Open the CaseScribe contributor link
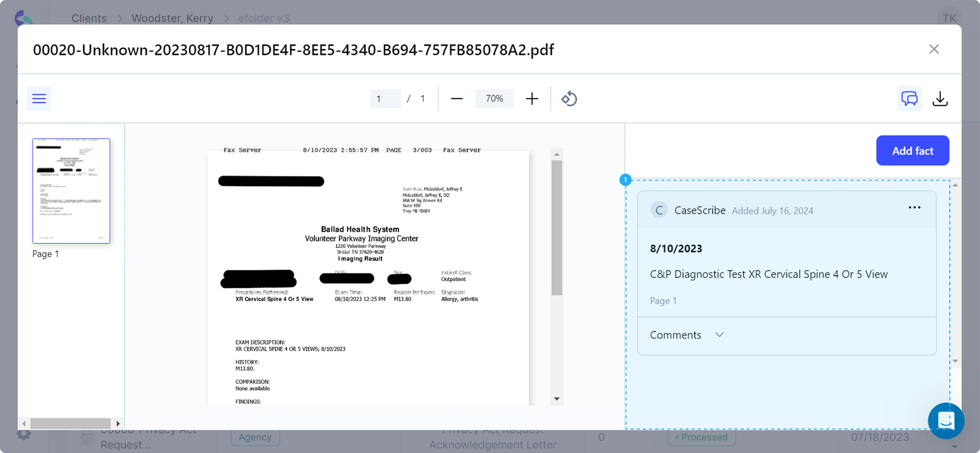 (x=700, y=210)
